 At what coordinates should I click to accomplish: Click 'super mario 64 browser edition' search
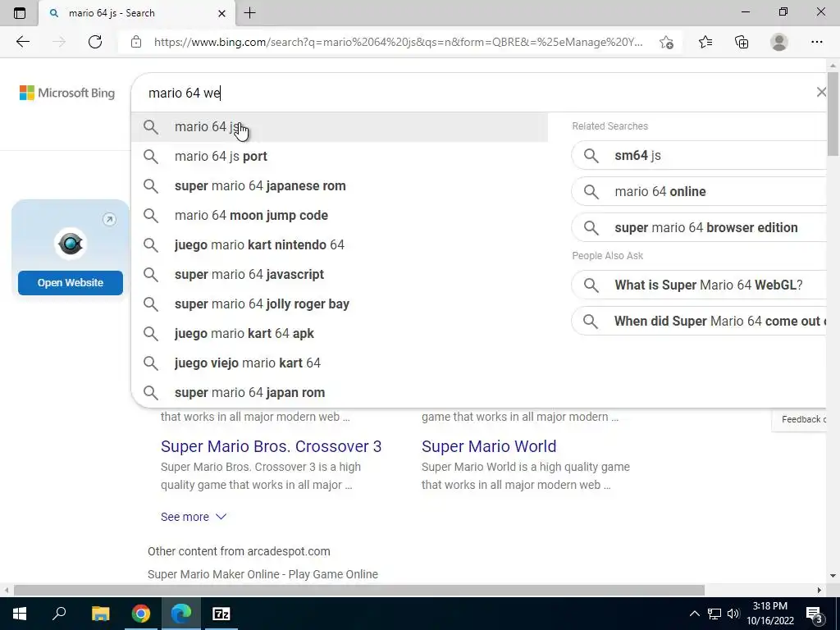click(699, 227)
